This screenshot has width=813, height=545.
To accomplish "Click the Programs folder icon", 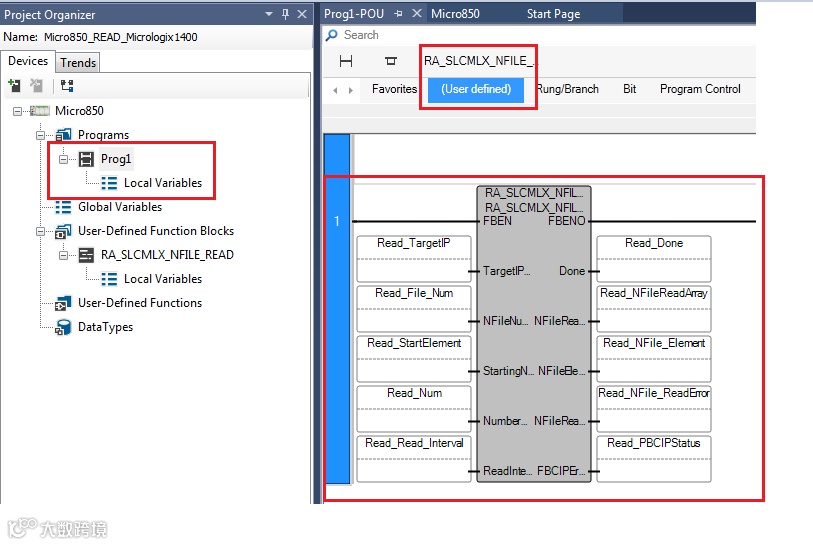I will pyautogui.click(x=63, y=135).
